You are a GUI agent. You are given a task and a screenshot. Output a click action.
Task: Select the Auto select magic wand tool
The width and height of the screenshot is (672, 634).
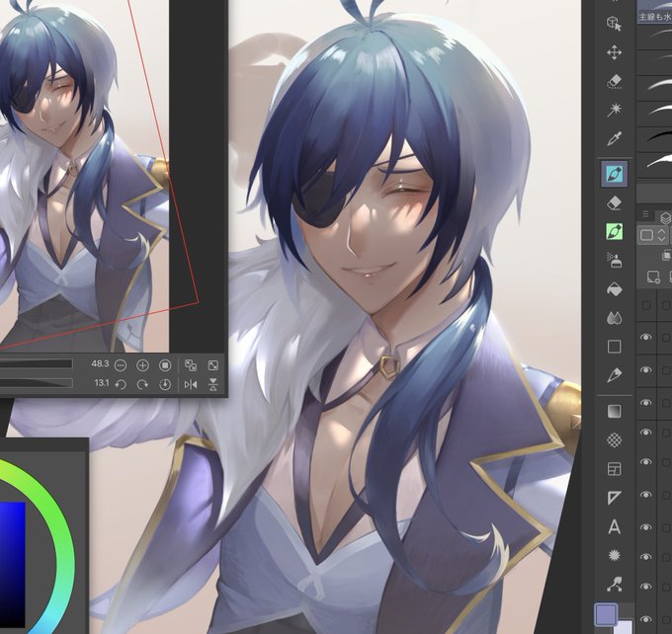coord(614,110)
